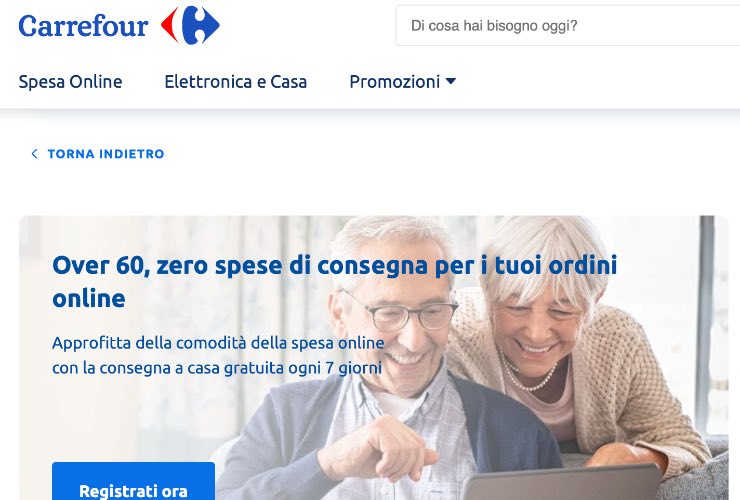This screenshot has height=500, width=740.
Task: Click the Promozioni caret arrow
Action: 451,81
